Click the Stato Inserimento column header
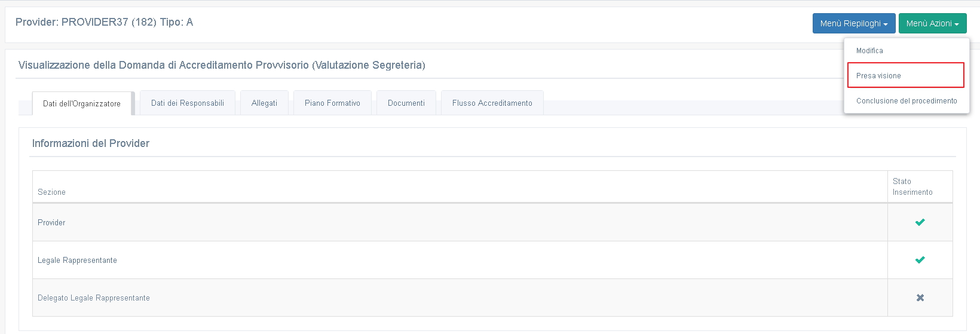980x334 pixels. [x=912, y=186]
